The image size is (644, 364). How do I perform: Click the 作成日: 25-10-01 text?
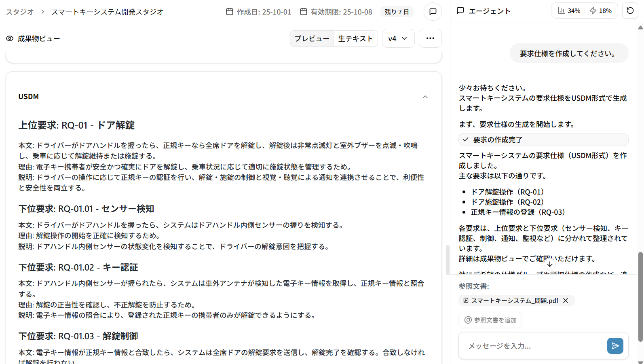[264, 12]
